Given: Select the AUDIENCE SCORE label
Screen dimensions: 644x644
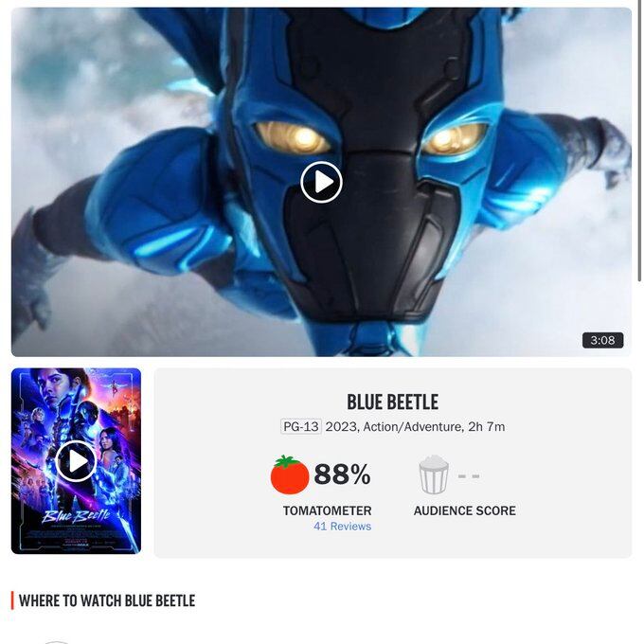Looking at the screenshot, I should (464, 510).
